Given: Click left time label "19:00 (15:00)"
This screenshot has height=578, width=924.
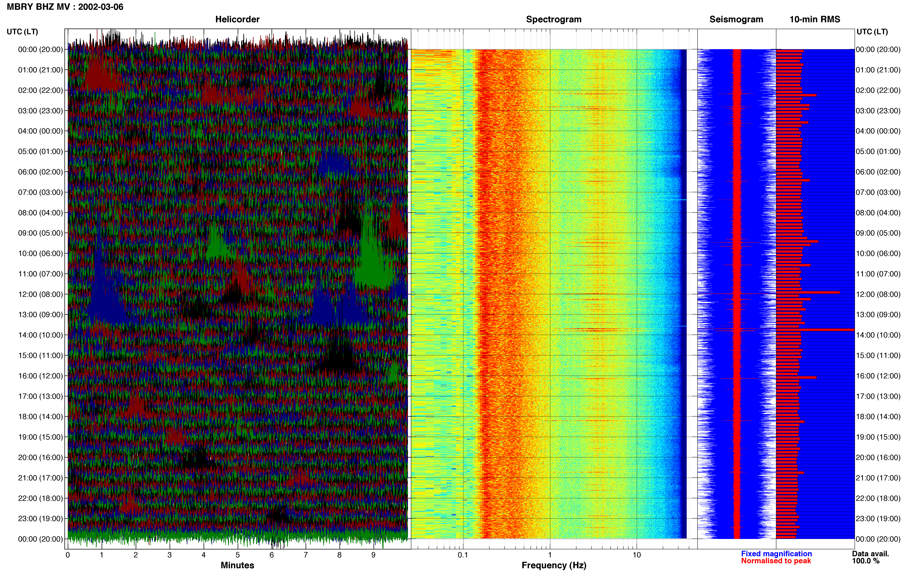Looking at the screenshot, I should tap(41, 437).
